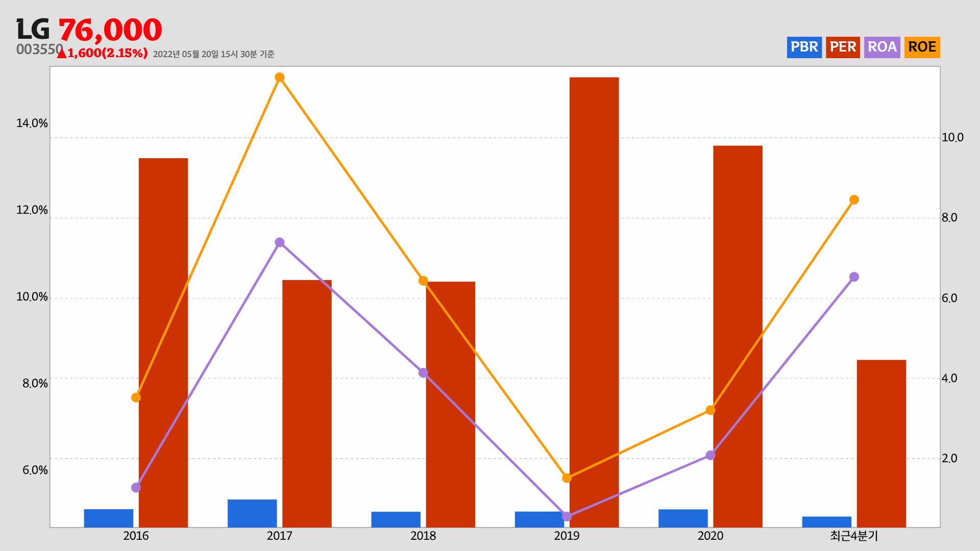The height and width of the screenshot is (551, 980).
Task: Click the 8.0 right axis label
Action: coord(949,218)
